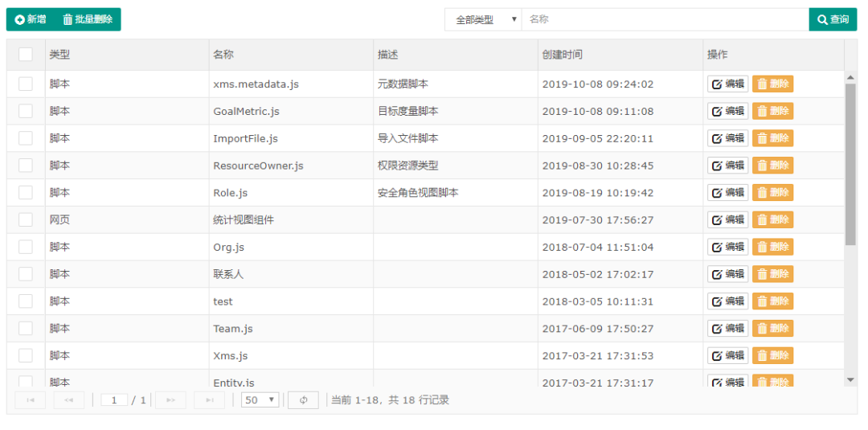Image resolution: width=868 pixels, height=430 pixels.
Task: Open the 全部类型 type dropdown
Action: pos(483,19)
